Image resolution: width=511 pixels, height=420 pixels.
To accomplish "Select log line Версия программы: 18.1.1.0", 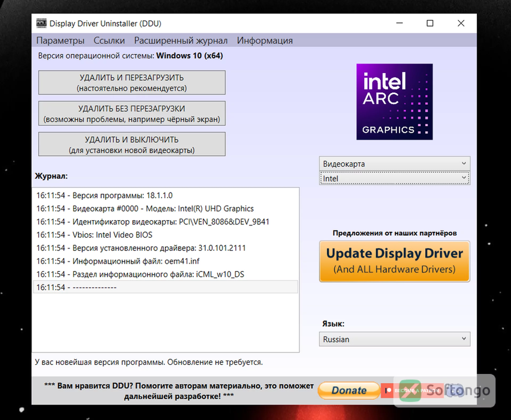I will 165,195.
